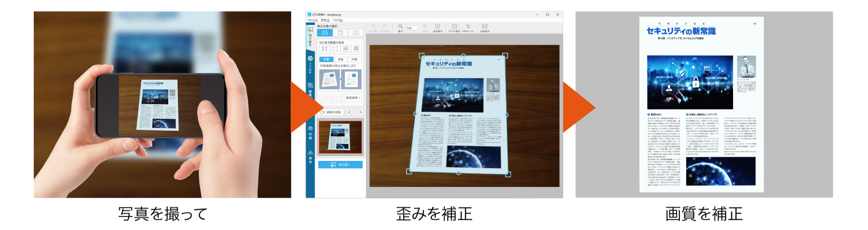
Task: Open the フィット zoom level dropdown
Action: click(413, 28)
